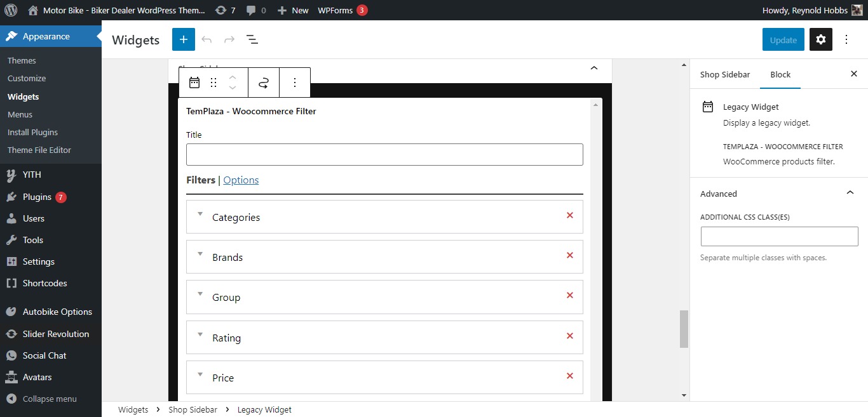Click the Legacy Widget calendar block icon
Viewport: 868px width, 417px height.
[x=194, y=83]
